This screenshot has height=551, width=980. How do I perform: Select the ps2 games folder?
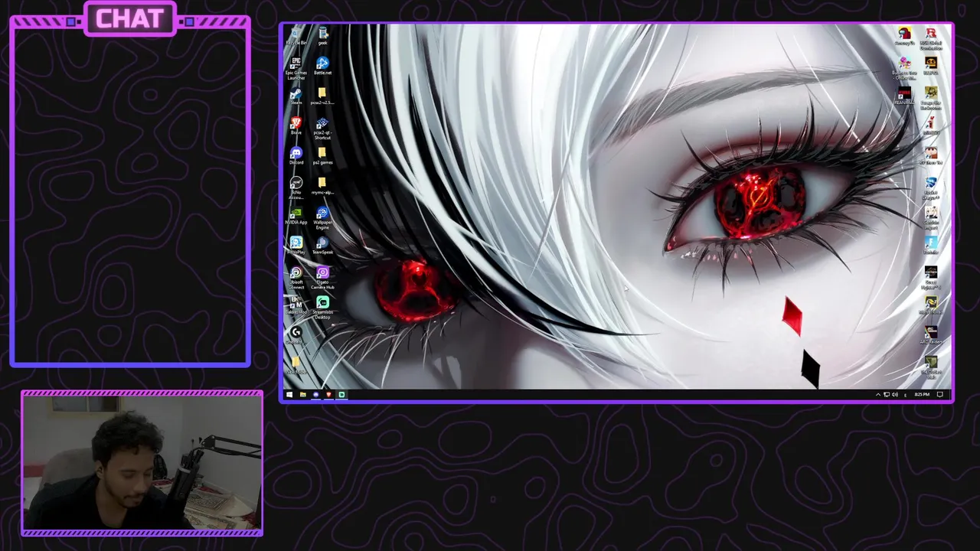tap(322, 155)
